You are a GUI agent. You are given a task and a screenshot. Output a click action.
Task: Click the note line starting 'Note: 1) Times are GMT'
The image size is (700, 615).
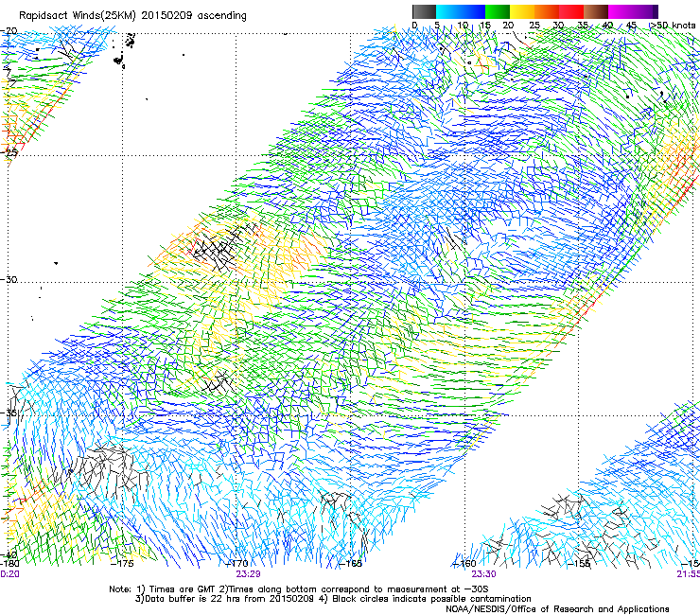pyautogui.click(x=299, y=589)
